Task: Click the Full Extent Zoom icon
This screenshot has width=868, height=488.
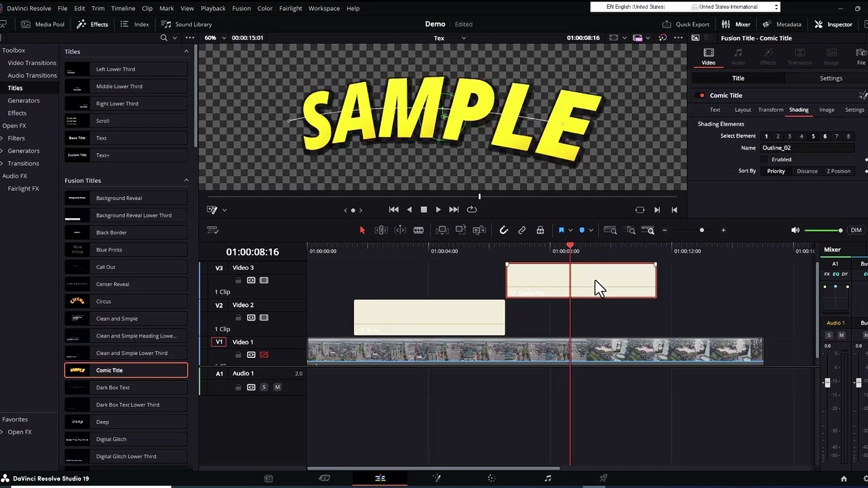Action: (x=610, y=230)
